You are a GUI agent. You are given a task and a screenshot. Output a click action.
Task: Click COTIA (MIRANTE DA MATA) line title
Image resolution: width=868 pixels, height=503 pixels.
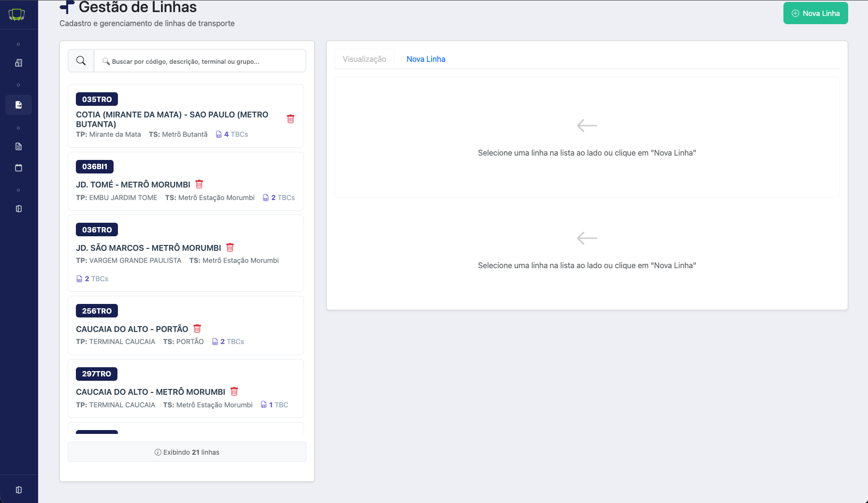point(172,119)
